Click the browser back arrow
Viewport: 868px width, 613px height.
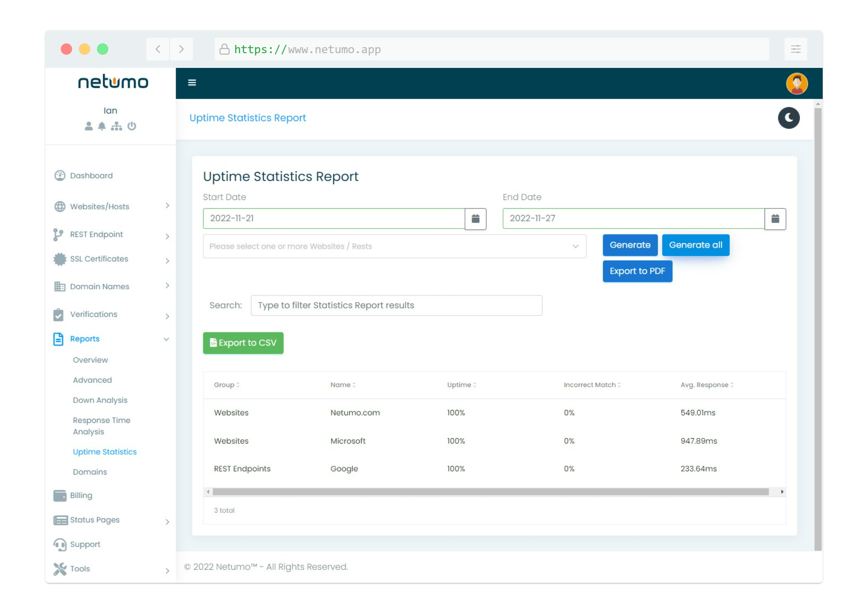[158, 49]
